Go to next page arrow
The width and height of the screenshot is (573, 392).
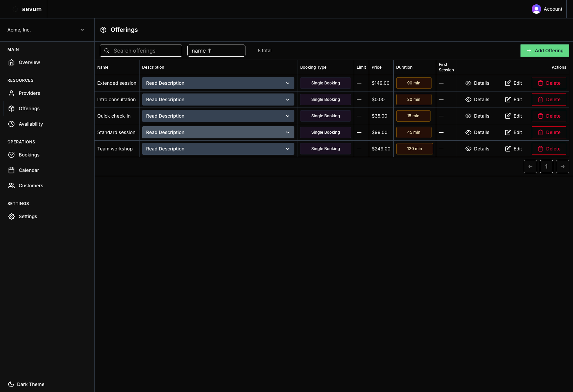[563, 167]
